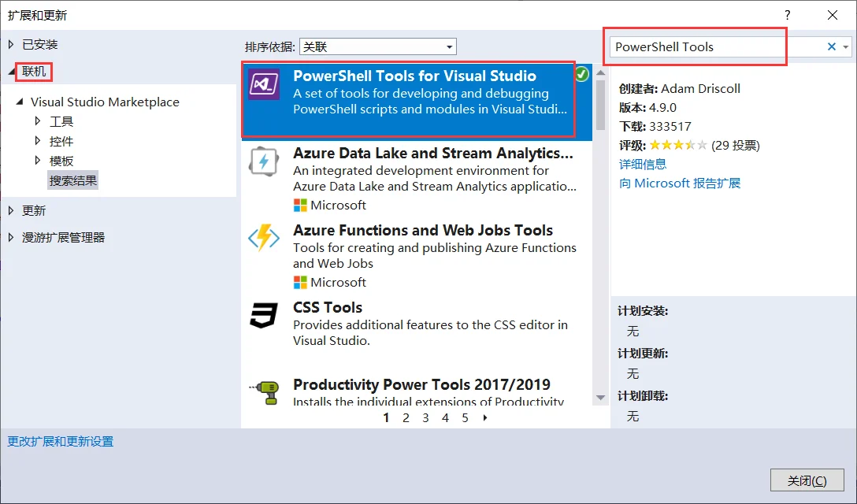Image resolution: width=857 pixels, height=504 pixels.
Task: Click the 关闭(C) button
Action: [807, 480]
